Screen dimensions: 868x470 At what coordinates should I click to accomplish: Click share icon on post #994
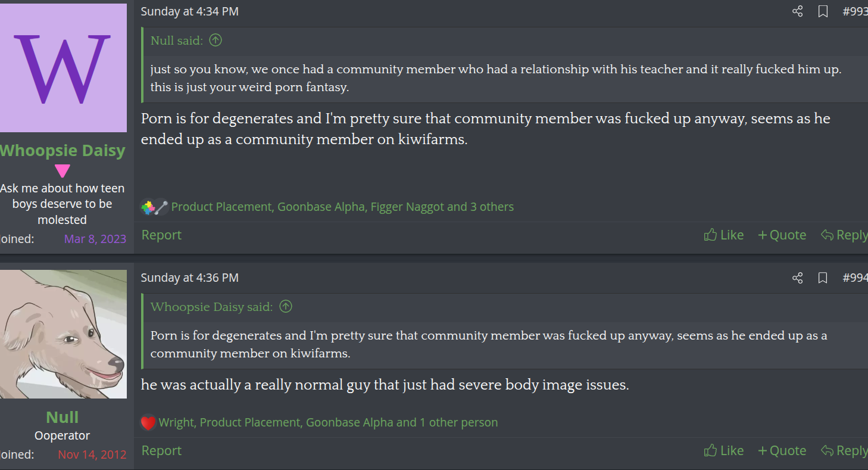click(797, 278)
